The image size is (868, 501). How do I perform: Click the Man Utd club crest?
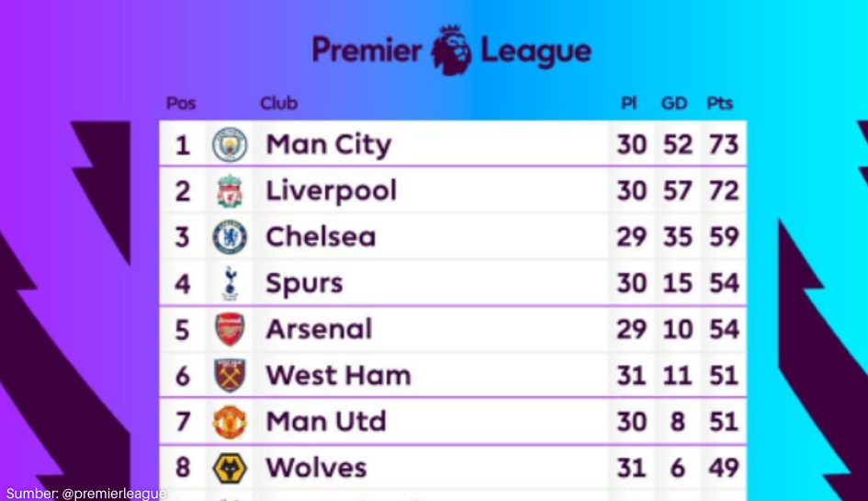click(x=230, y=422)
